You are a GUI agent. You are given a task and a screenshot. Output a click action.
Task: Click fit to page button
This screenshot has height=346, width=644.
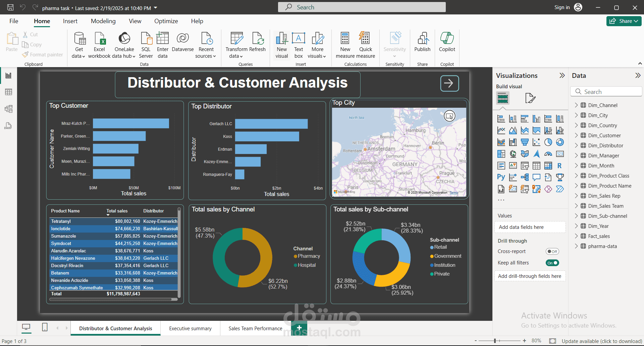[553, 341]
